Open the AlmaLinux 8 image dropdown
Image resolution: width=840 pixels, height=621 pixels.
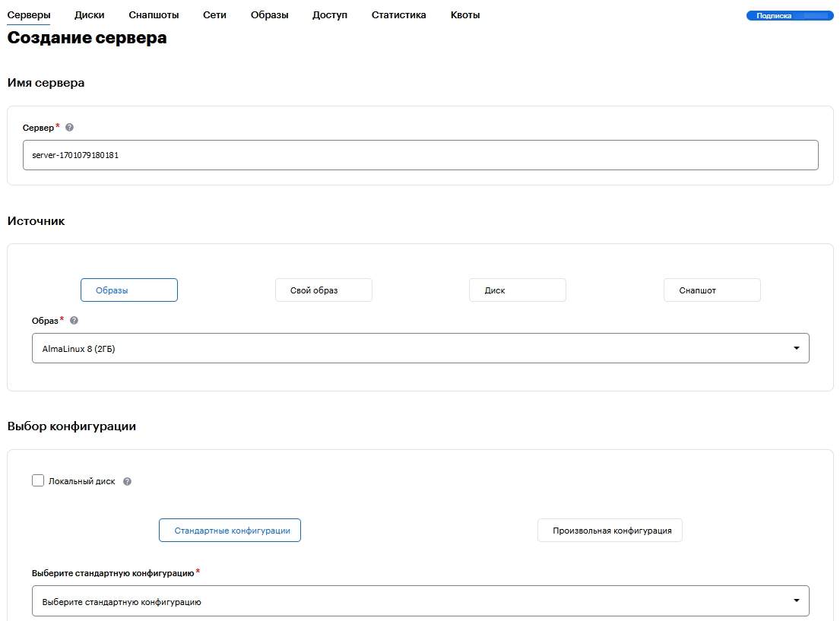[420, 348]
